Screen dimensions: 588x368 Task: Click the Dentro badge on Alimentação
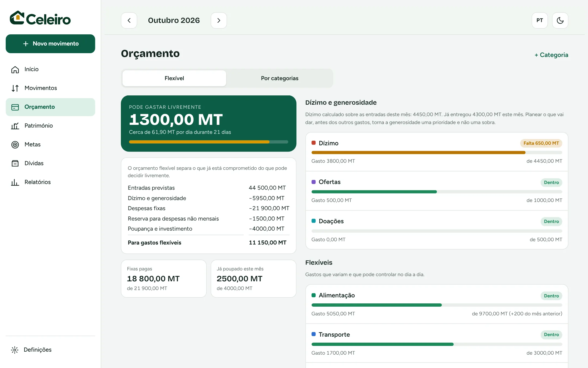pyautogui.click(x=551, y=296)
